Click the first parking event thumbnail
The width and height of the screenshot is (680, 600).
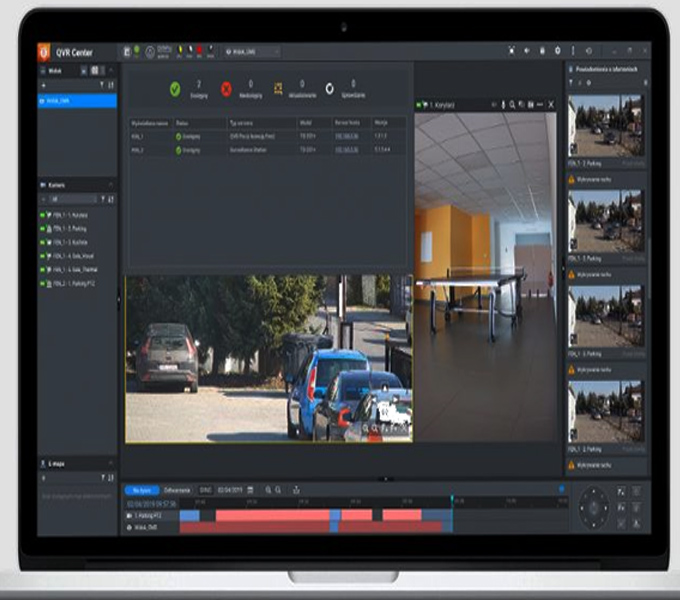tap(606, 124)
